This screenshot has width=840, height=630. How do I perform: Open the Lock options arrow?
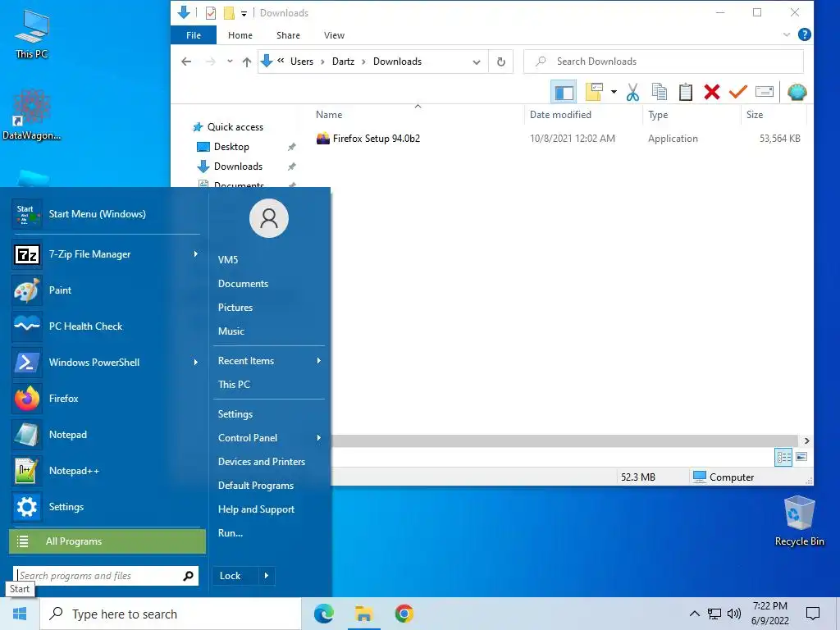click(x=267, y=576)
